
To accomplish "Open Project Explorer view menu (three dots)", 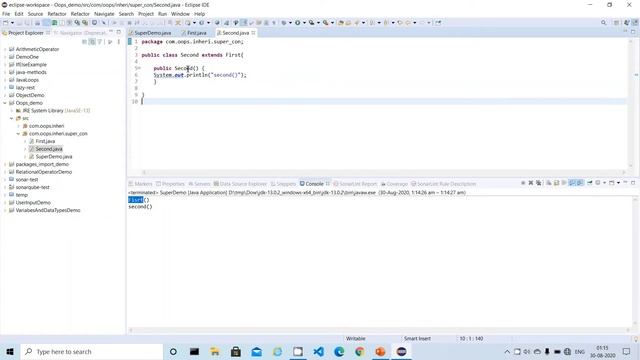I will pyautogui.click(x=119, y=42).
